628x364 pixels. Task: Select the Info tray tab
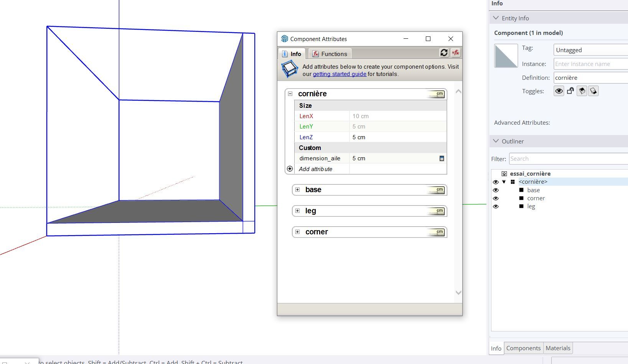click(496, 348)
